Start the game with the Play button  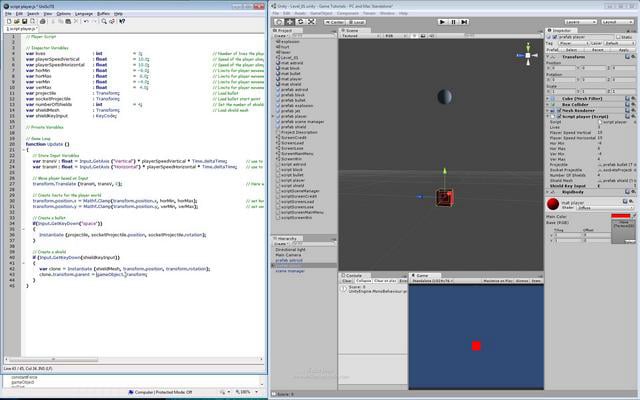(442, 22)
